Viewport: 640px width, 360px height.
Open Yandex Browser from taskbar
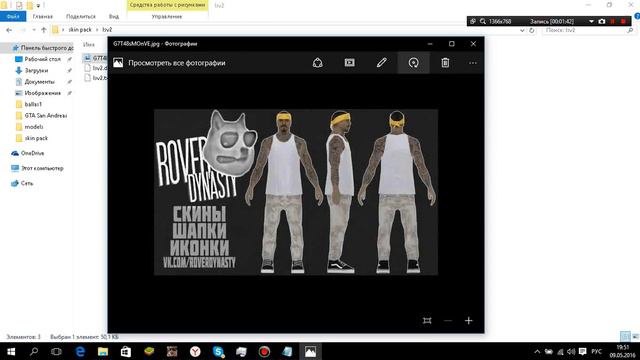195,351
